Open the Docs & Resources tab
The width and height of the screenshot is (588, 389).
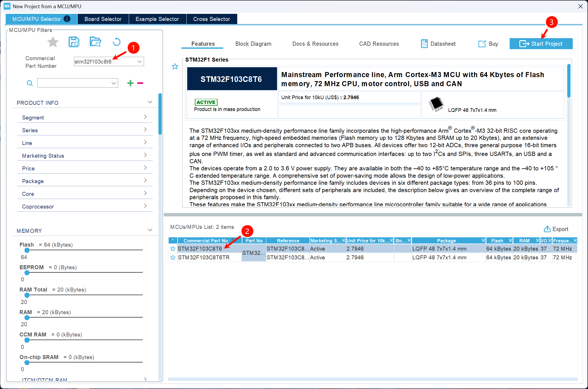click(315, 44)
